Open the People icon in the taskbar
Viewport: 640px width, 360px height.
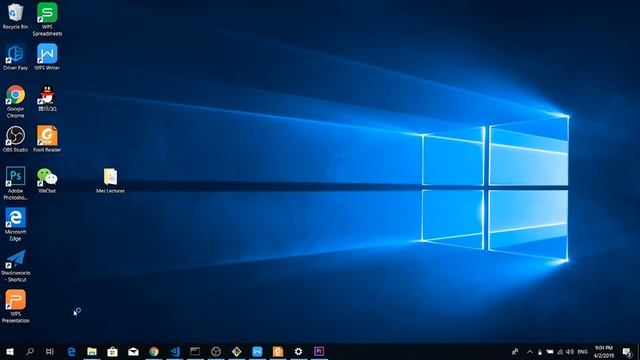coord(515,351)
